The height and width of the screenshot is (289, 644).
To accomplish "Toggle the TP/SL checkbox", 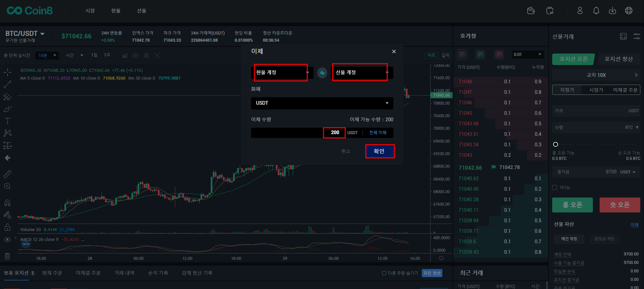I will [x=555, y=187].
